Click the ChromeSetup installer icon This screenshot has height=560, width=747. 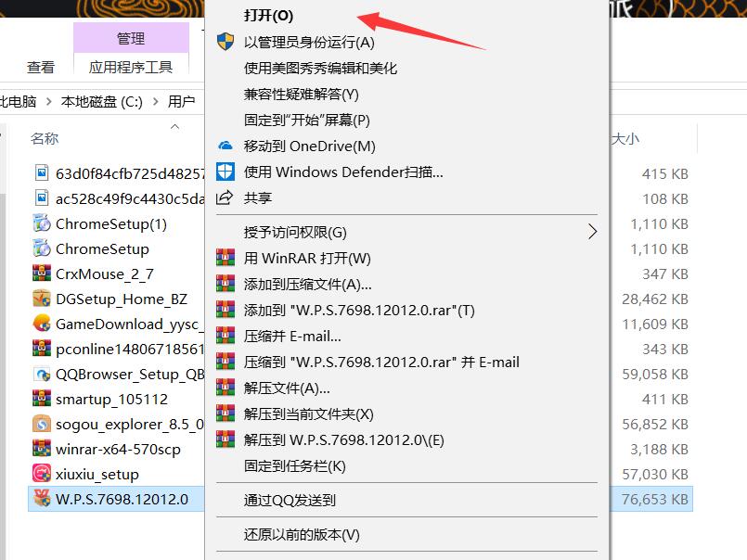click(x=42, y=248)
